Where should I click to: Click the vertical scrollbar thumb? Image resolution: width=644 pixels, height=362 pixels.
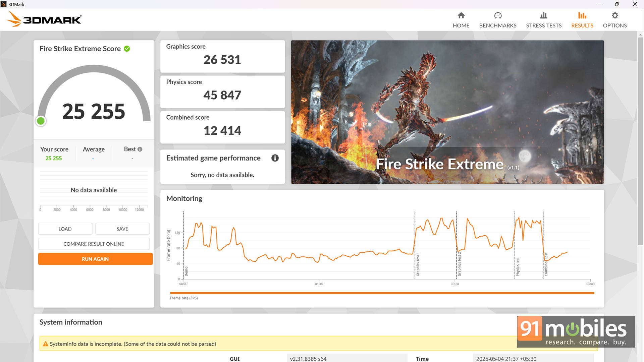pyautogui.click(x=640, y=141)
